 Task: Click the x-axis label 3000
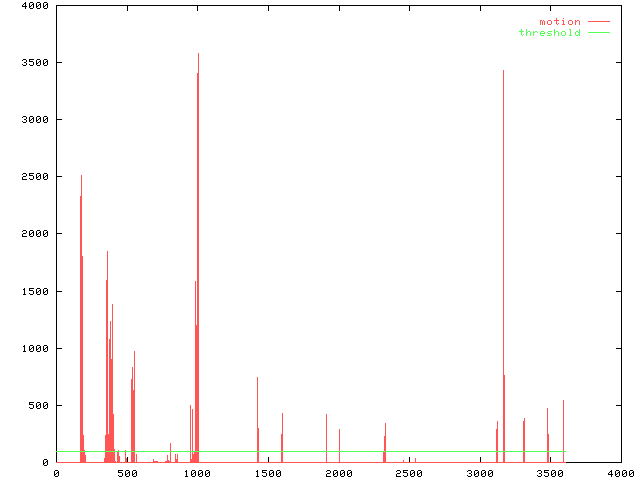coord(479,473)
